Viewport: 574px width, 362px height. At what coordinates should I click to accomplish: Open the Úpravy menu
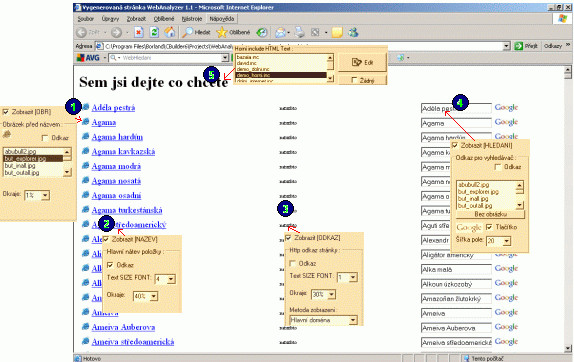[110, 19]
